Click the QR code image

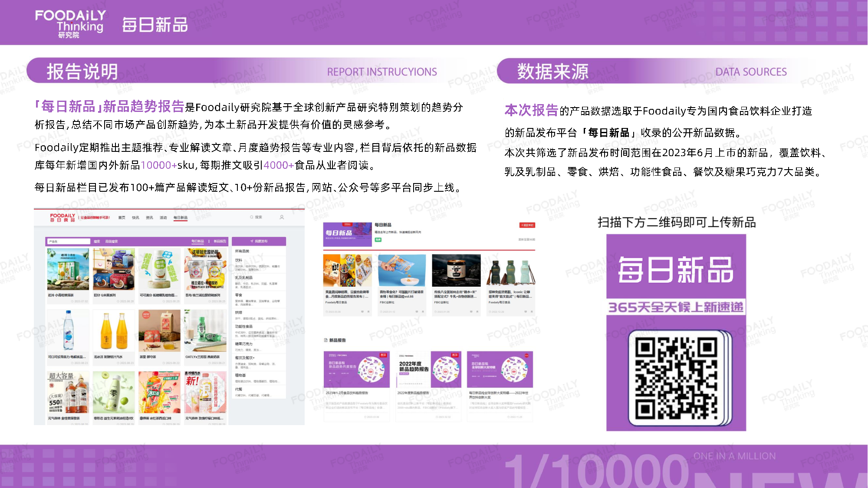coord(676,379)
